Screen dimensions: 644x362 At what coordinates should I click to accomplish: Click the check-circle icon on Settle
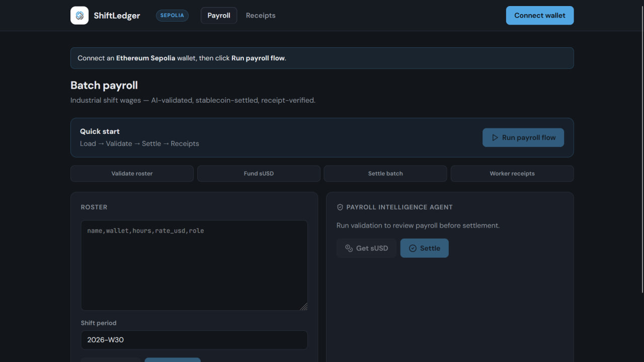tap(413, 248)
